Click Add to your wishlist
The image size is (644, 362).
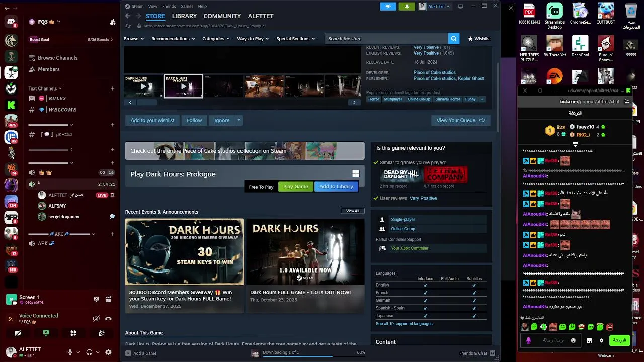tap(152, 120)
